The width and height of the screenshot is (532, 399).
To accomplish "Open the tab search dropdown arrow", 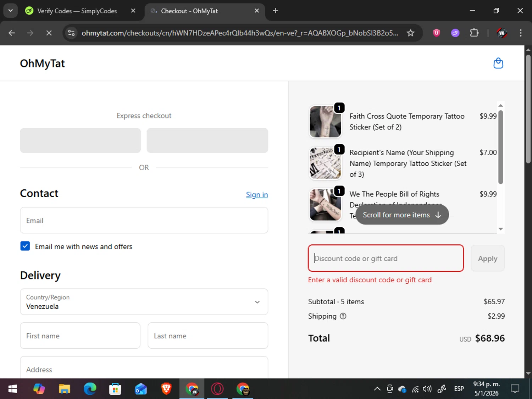I will tap(10, 11).
